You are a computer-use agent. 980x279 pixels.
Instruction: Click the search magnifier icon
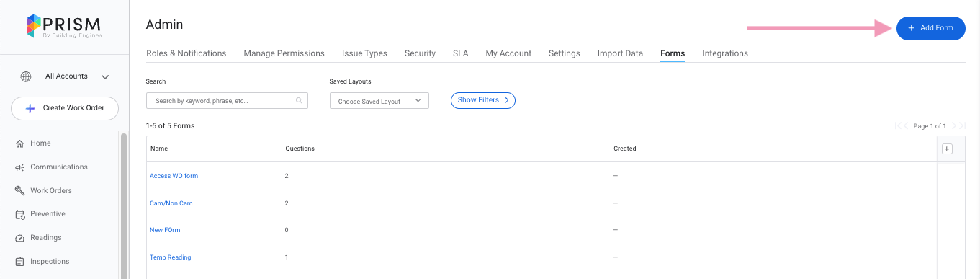tap(299, 101)
